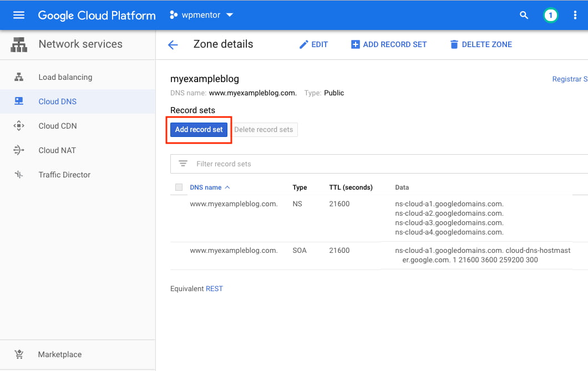Click the NS type cell
588x371 pixels.
coord(297,204)
